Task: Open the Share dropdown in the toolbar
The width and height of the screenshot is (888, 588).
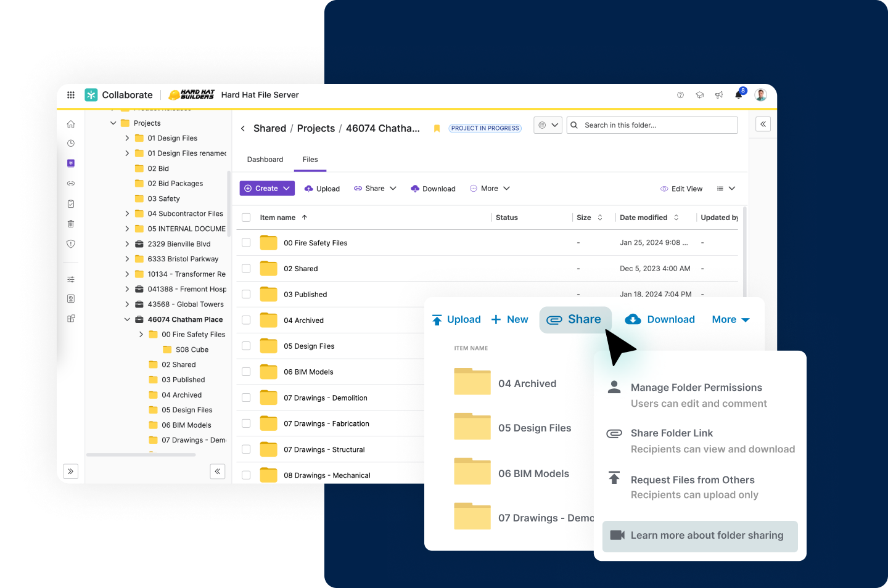Action: tap(375, 188)
